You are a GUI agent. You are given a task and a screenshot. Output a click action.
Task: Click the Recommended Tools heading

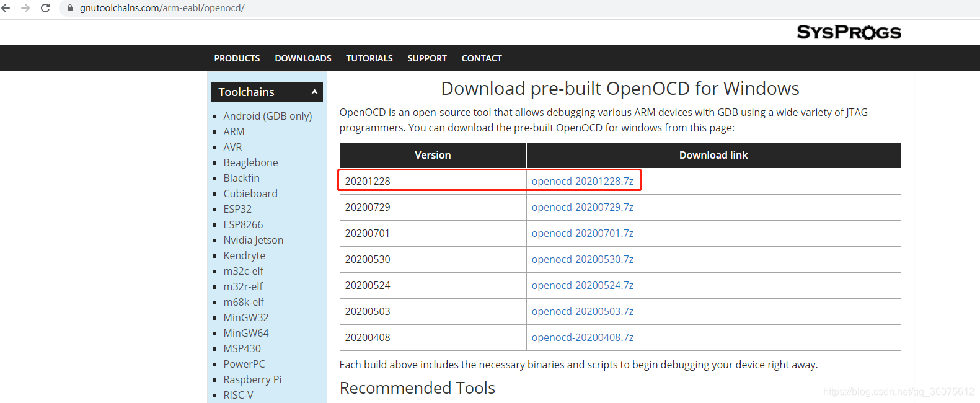click(417, 388)
